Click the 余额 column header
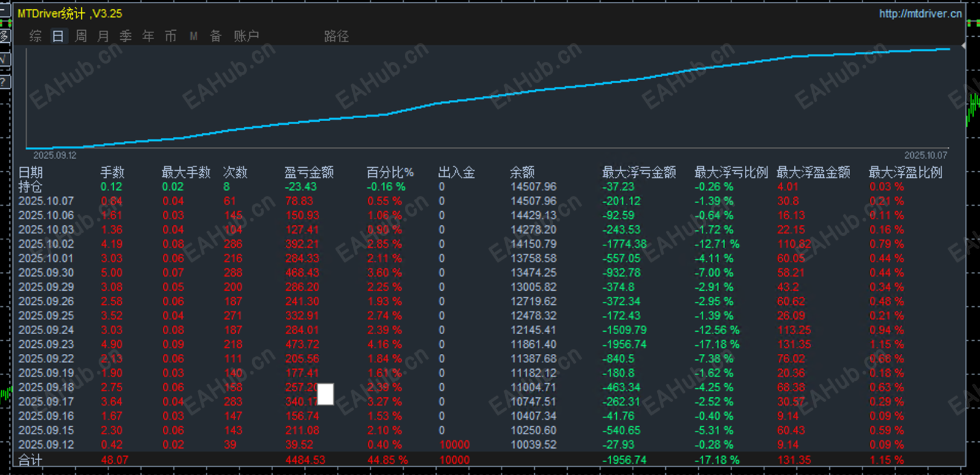The height and width of the screenshot is (475, 980). pyautogui.click(x=522, y=173)
